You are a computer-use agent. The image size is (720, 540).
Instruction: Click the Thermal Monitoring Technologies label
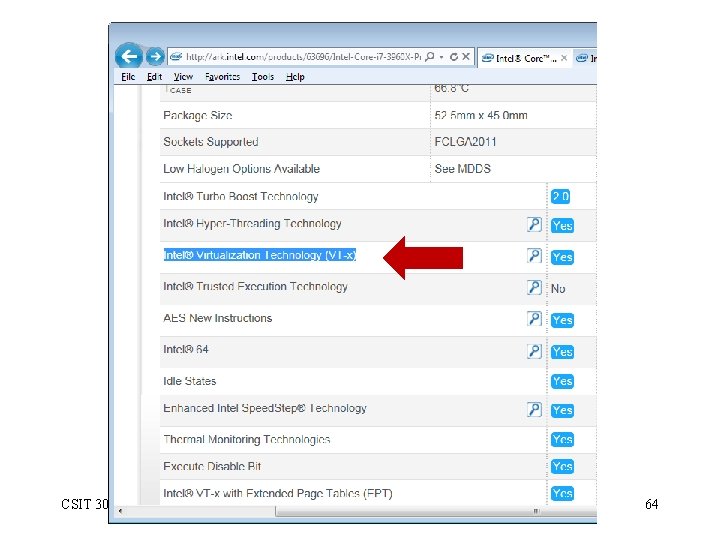click(247, 439)
